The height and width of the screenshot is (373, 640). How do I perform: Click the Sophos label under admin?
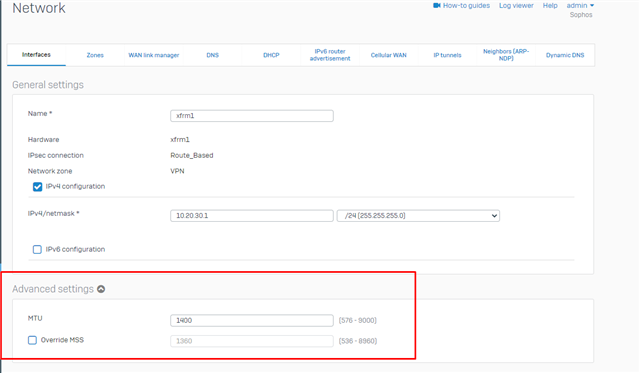point(581,15)
